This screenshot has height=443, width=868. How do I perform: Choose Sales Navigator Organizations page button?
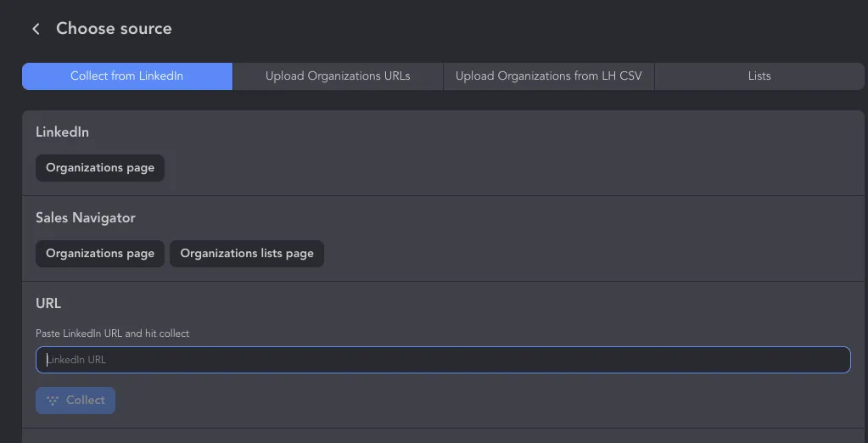(100, 254)
